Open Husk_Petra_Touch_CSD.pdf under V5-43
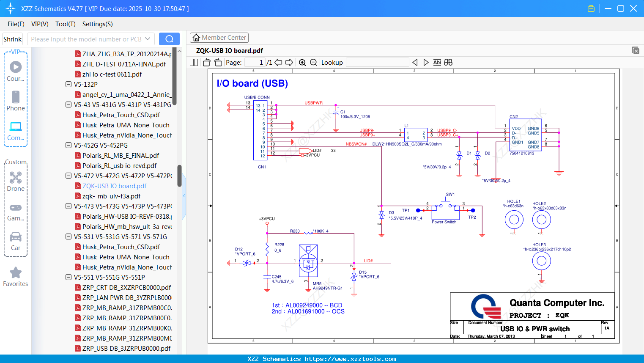 point(121,115)
